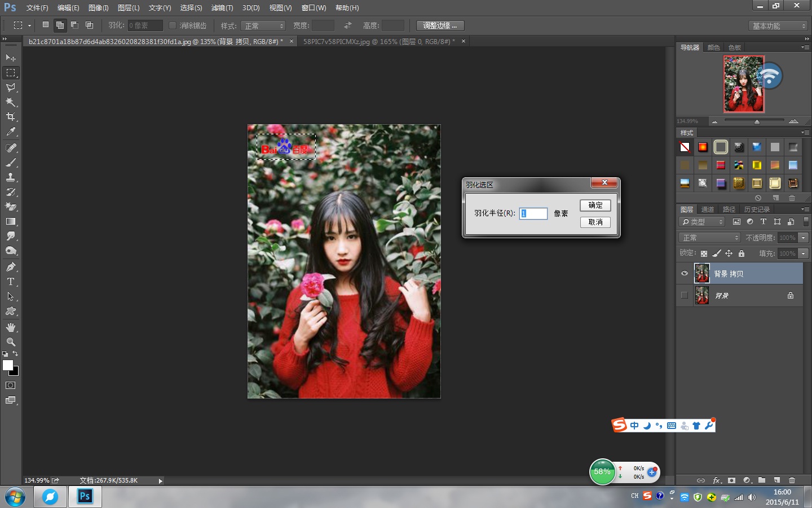812x508 pixels.
Task: Select the Clone Stamp tool
Action: click(x=11, y=177)
